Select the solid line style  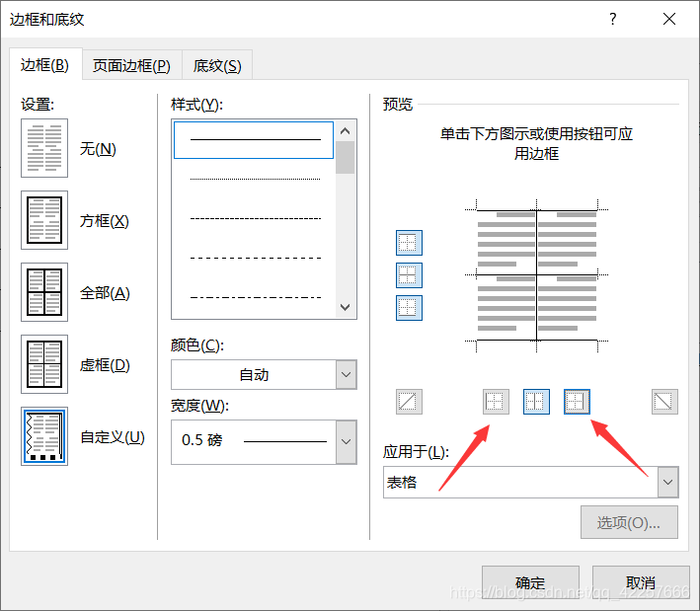[254, 140]
